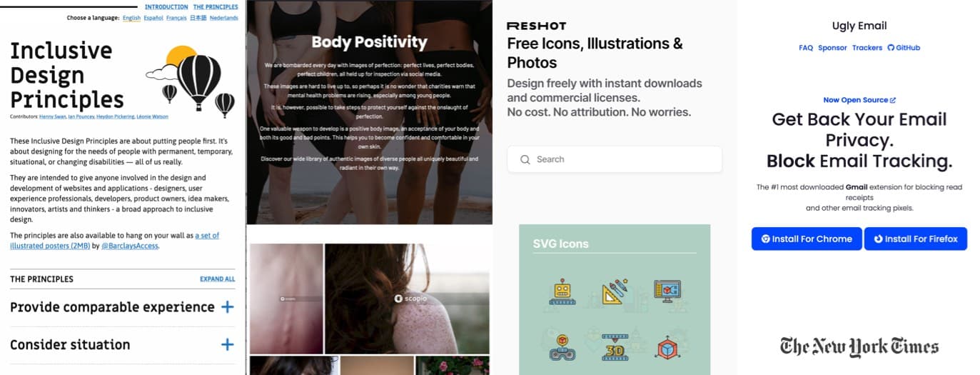Select the ruler and pencil icon
Screen dimensions: 980x375
click(614, 291)
